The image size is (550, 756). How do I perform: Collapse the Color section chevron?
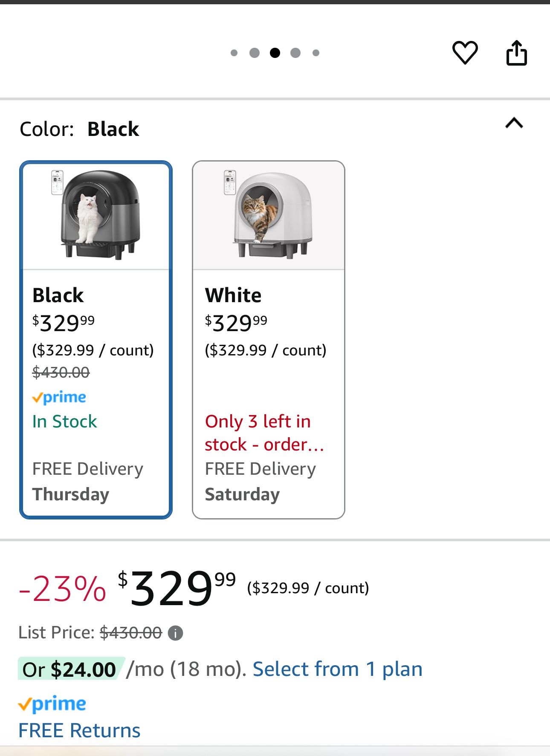(x=514, y=123)
